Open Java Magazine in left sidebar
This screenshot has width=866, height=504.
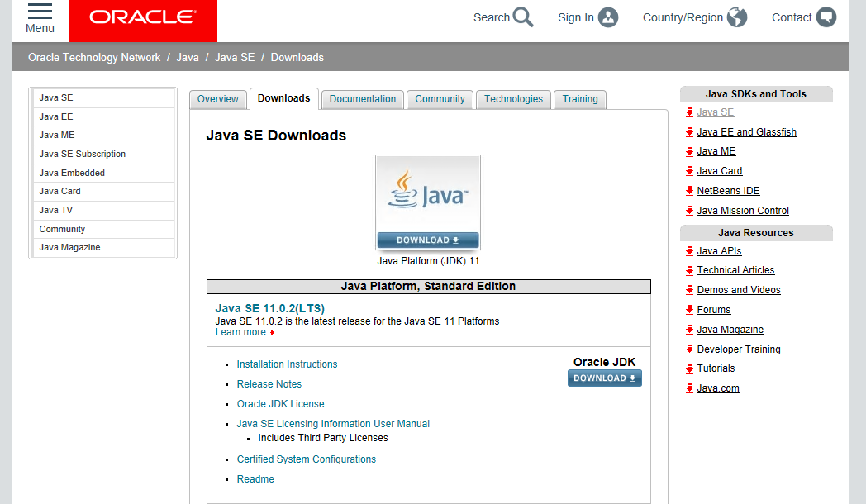pyautogui.click(x=103, y=248)
